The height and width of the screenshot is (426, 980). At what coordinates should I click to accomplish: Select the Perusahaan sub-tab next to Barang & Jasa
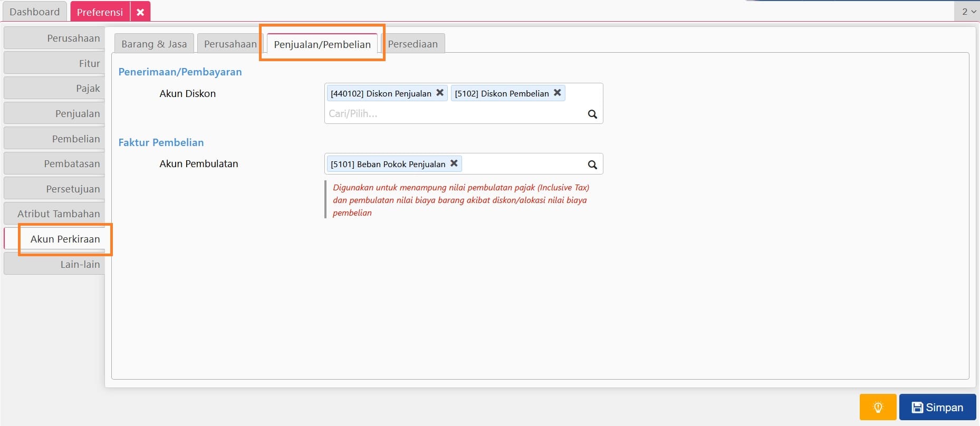230,44
